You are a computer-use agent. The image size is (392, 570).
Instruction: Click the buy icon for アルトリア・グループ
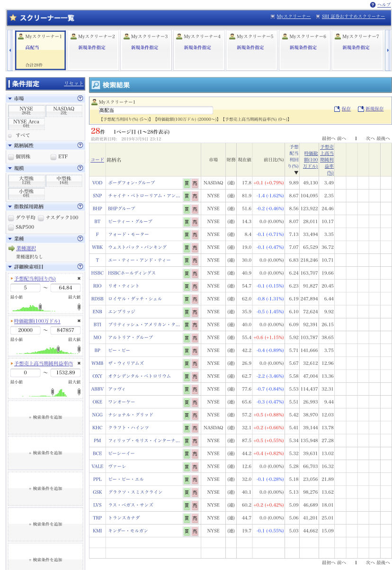tap(187, 337)
